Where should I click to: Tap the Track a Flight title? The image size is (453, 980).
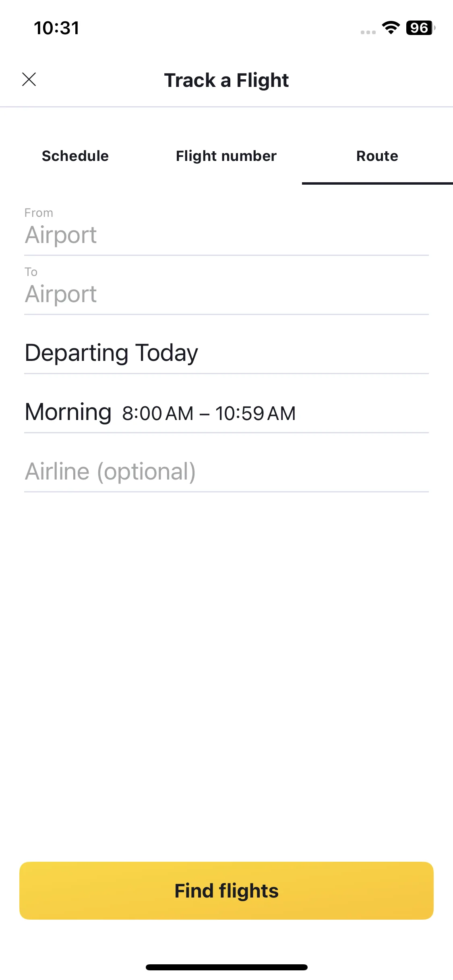pyautogui.click(x=226, y=80)
